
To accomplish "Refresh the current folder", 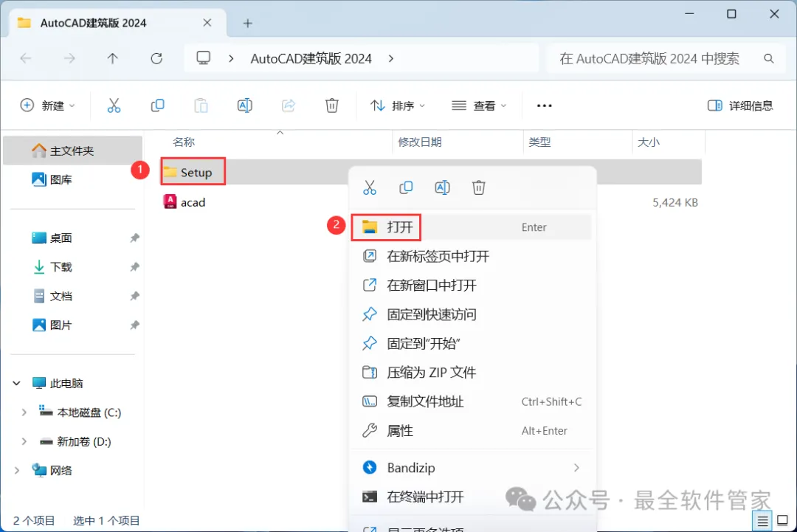I will (x=156, y=59).
